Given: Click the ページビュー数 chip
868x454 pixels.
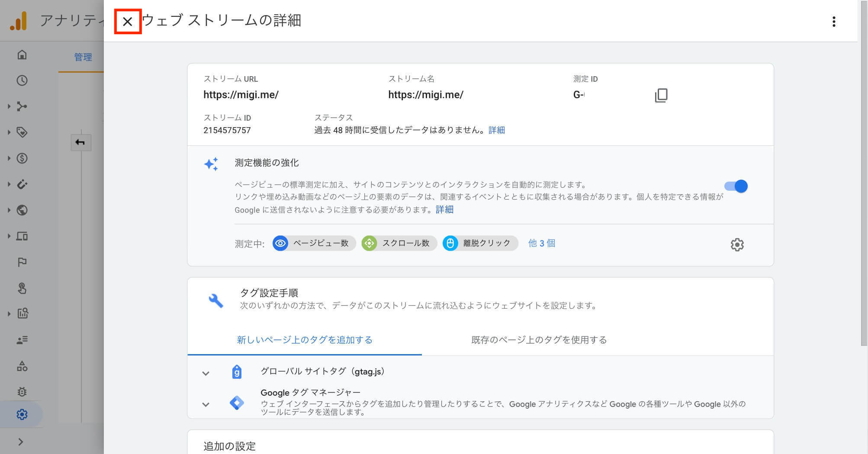Looking at the screenshot, I should (x=314, y=243).
